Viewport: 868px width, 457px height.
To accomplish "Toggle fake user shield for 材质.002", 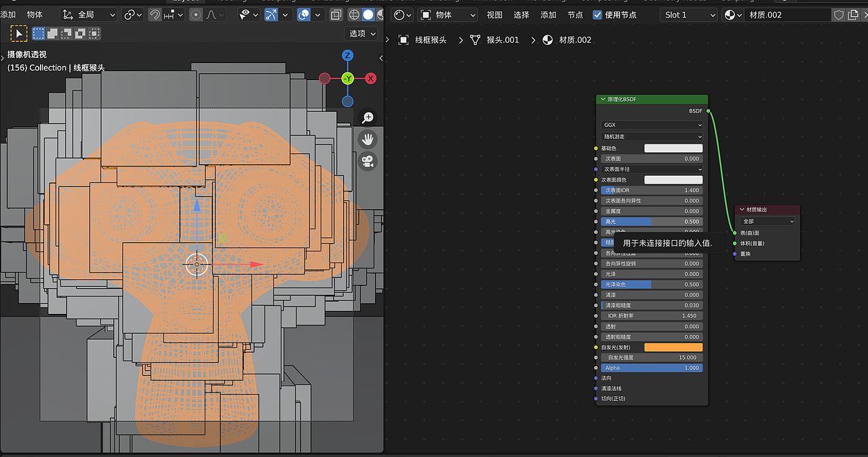I will click(839, 14).
